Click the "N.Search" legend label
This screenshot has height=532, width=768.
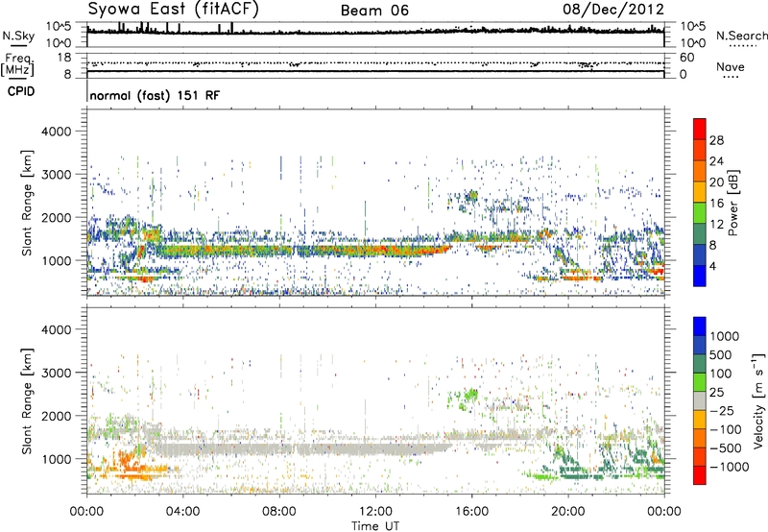[741, 36]
